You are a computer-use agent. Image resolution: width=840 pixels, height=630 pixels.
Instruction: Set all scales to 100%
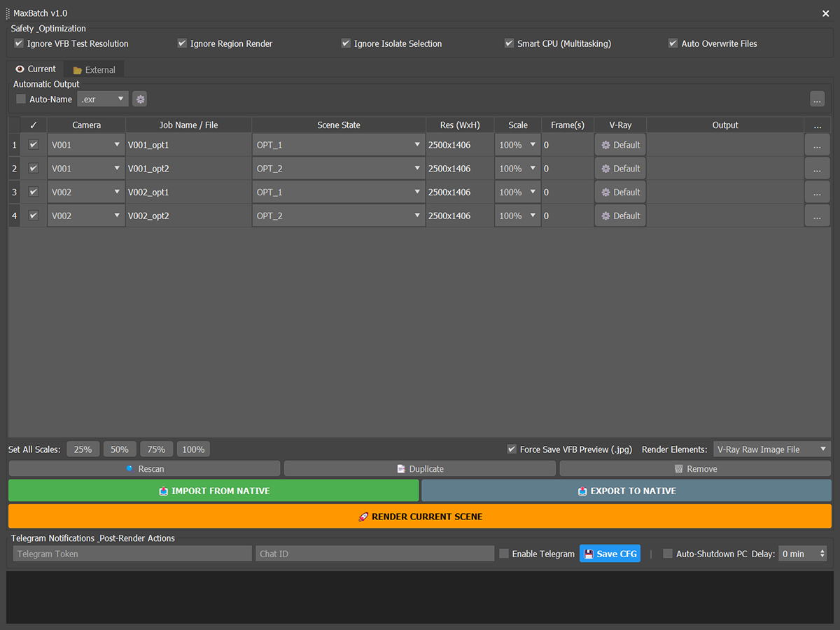tap(193, 449)
